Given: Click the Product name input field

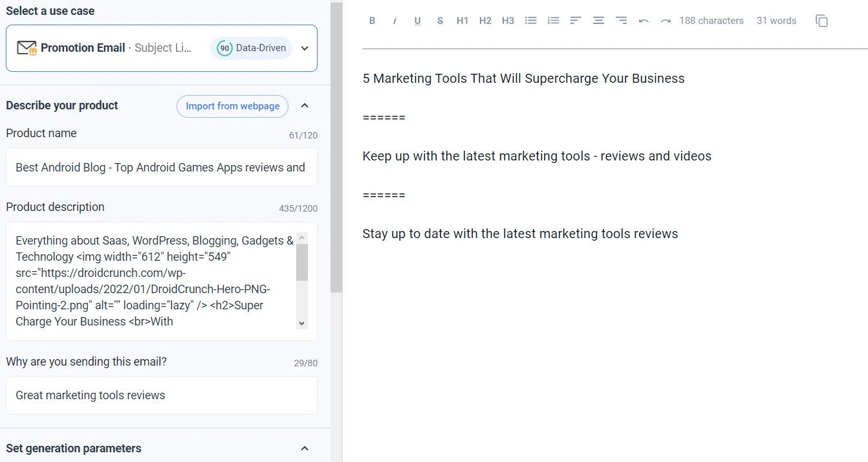Looking at the screenshot, I should tap(162, 168).
